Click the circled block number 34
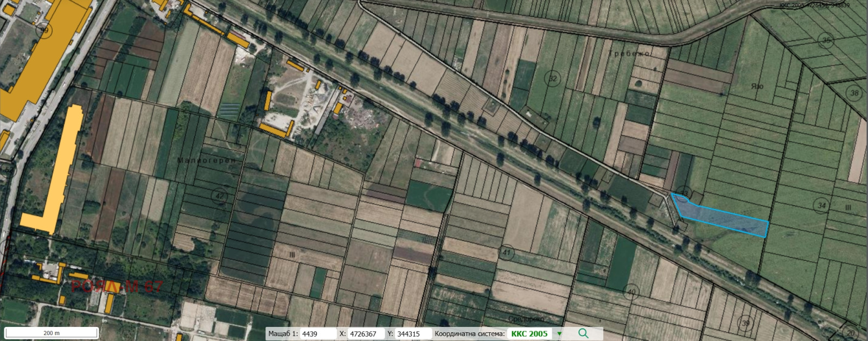This screenshot has width=868, height=341. [821, 205]
